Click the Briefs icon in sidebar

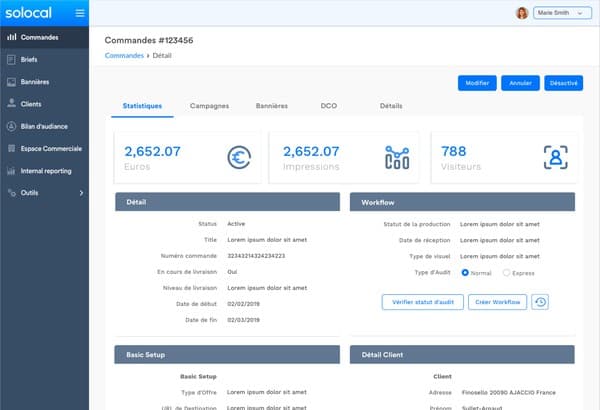click(11, 60)
